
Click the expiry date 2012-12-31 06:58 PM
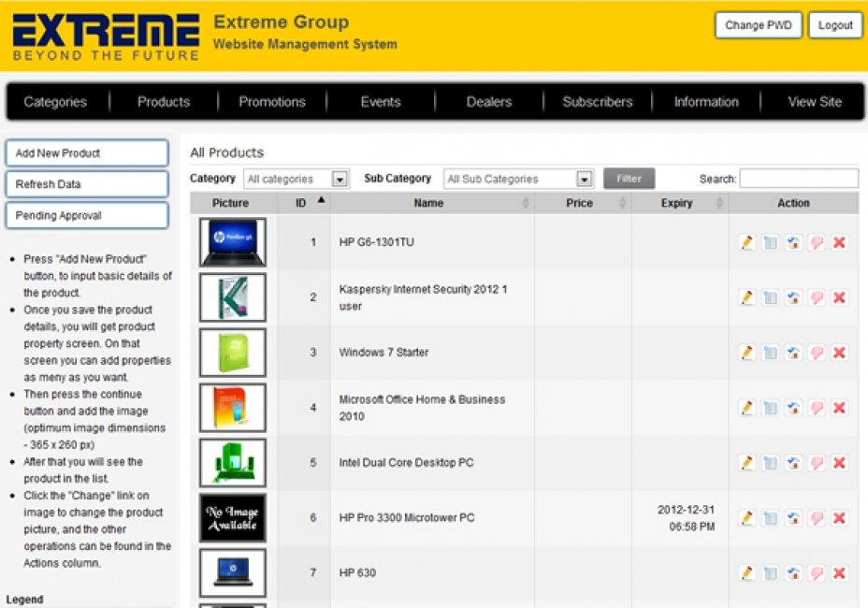click(687, 518)
